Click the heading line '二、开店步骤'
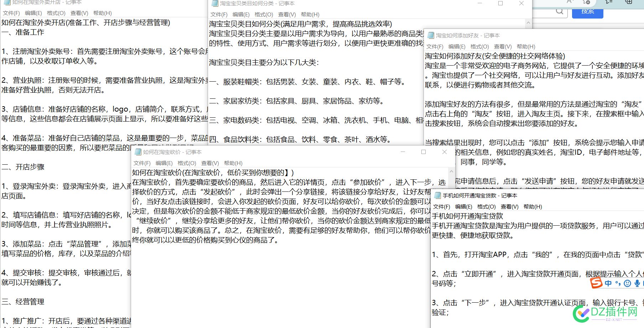The width and height of the screenshot is (644, 328). point(23,167)
